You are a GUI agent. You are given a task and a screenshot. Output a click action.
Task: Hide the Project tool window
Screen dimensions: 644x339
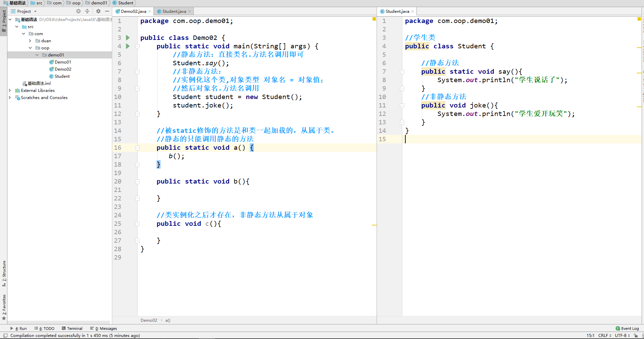point(107,11)
